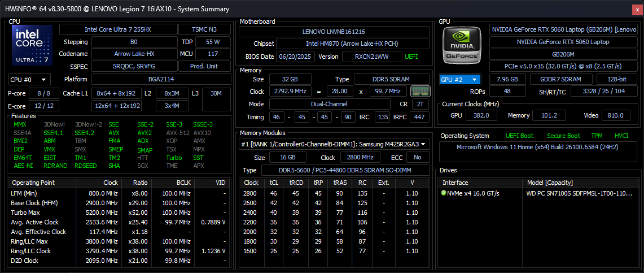Image resolution: width=644 pixels, height=273 pixels.
Task: Click the Microsoft Windows 11 Home OS field
Action: 538,148
